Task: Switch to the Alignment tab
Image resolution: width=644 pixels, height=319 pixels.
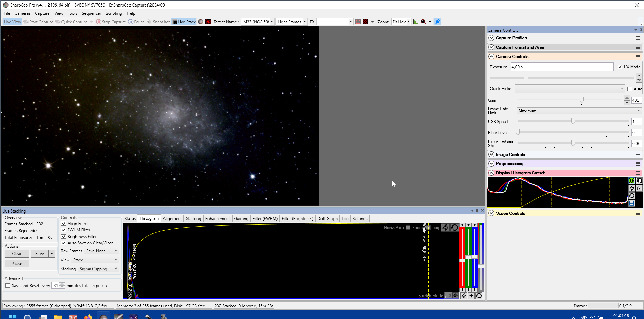Action: (x=172, y=219)
